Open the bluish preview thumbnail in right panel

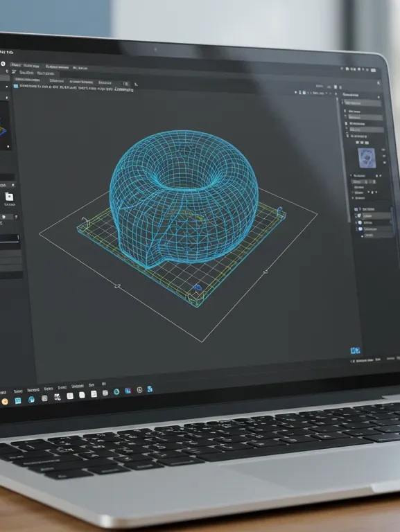367,158
